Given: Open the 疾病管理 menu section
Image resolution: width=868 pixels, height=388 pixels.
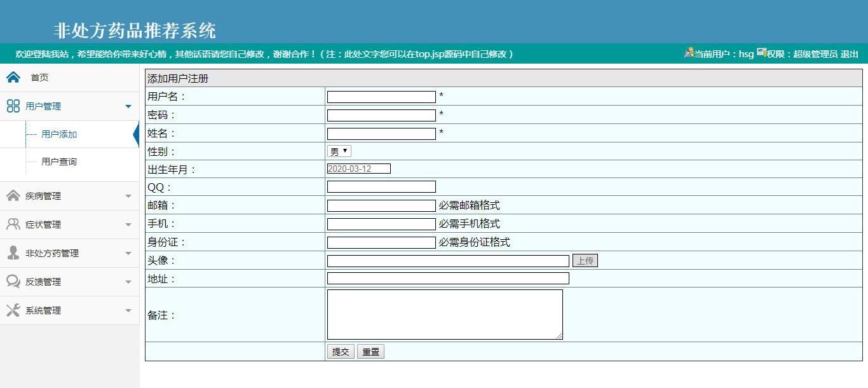Looking at the screenshot, I should [69, 196].
